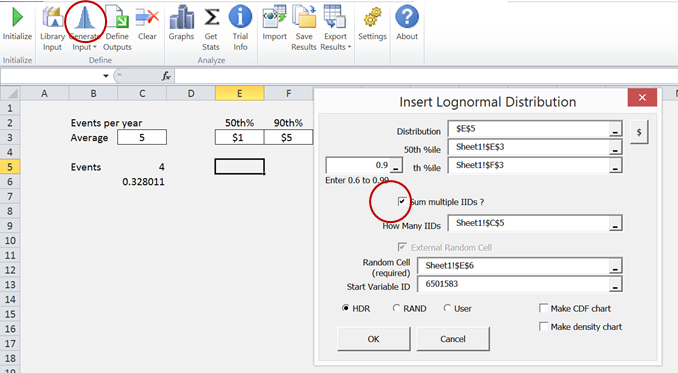The height and width of the screenshot is (373, 678).
Task: Click the $ absolute reference button
Action: coord(639,132)
